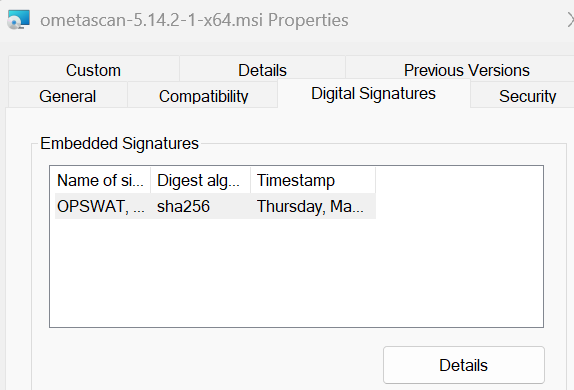Click the ometascan Properties window title text
This screenshot has height=390, width=574.
(194, 20)
